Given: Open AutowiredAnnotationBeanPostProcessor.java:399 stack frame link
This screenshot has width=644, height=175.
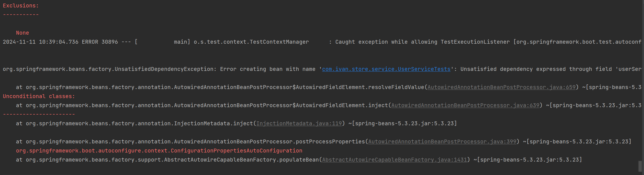Looking at the screenshot, I should 442,142.
